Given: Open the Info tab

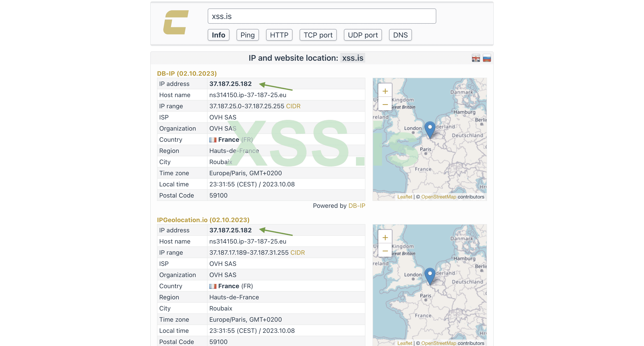Looking at the screenshot, I should (218, 35).
